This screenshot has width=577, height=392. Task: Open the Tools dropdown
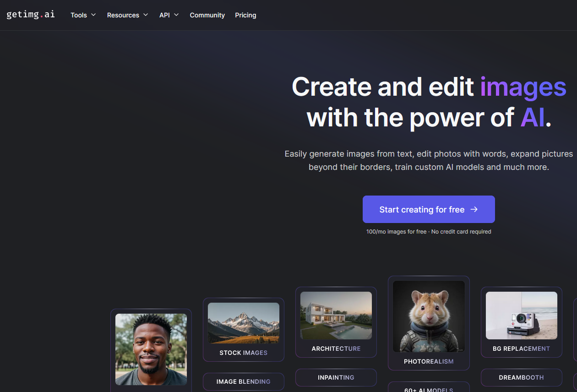coord(83,15)
